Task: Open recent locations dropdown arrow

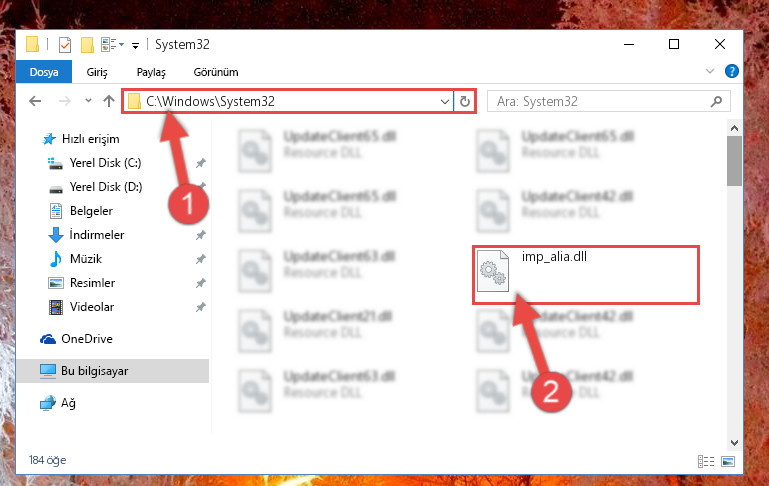Action: pos(88,101)
